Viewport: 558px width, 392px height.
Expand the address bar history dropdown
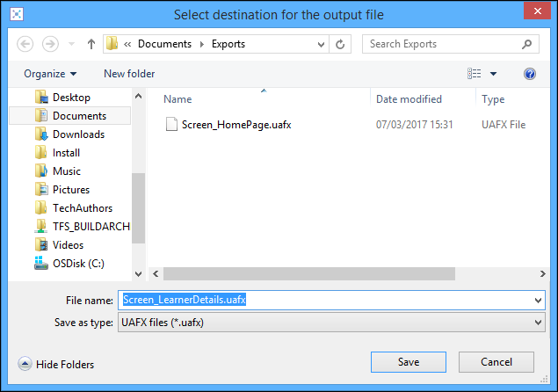(x=321, y=44)
